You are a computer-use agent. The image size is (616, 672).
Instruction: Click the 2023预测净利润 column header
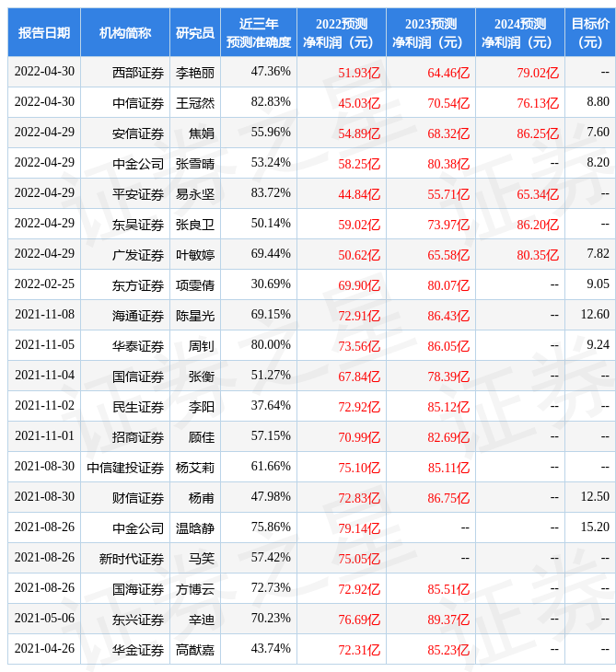[x=431, y=32]
